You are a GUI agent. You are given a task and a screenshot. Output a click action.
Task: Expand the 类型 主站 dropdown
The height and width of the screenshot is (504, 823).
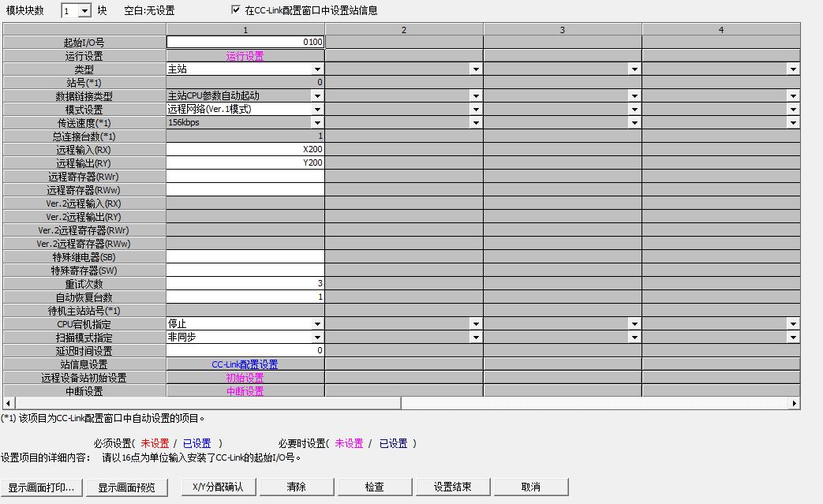pyautogui.click(x=317, y=69)
